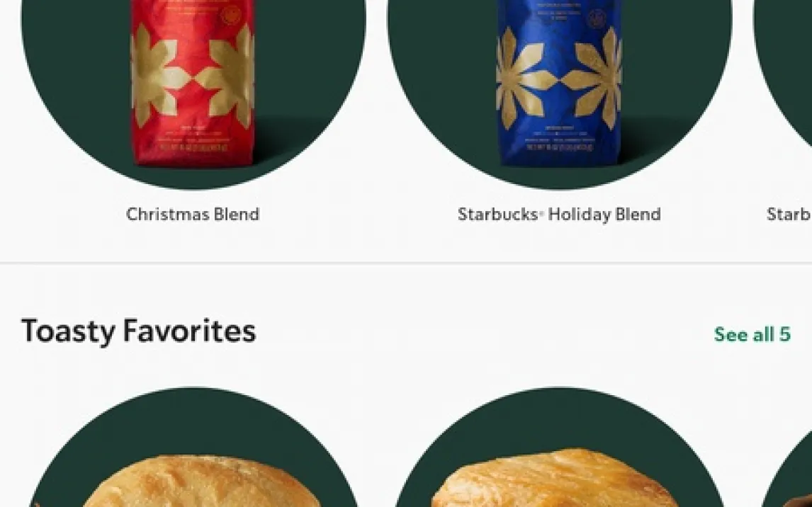Screen dimensions: 812x507
Task: Click gold flower emblem on blue bag
Action: click(559, 78)
